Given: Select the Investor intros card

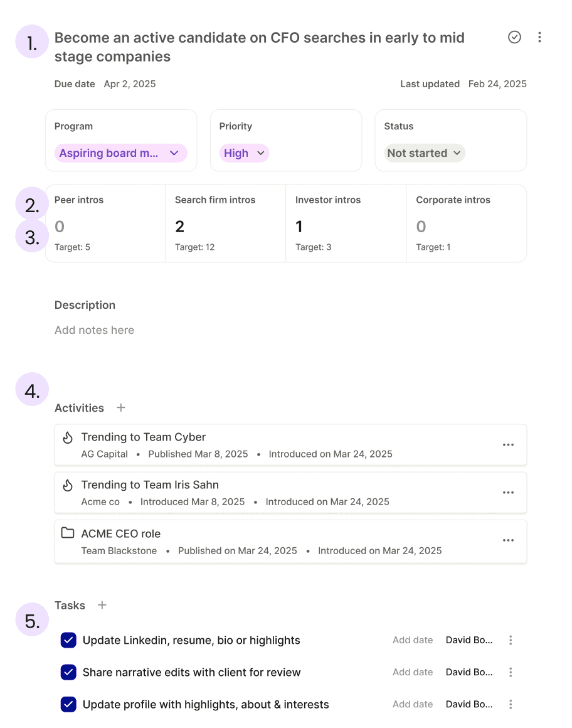Looking at the screenshot, I should pos(346,223).
